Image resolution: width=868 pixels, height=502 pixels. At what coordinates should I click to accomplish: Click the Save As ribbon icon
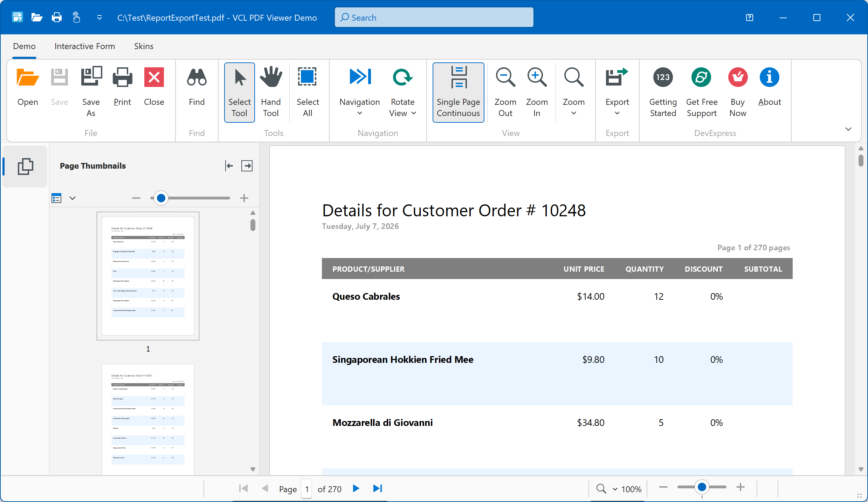(91, 76)
